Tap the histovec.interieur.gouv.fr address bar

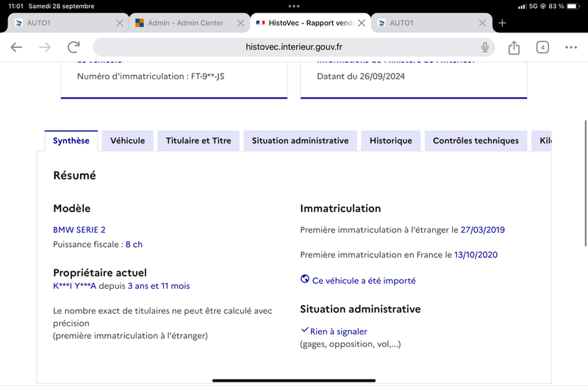293,47
